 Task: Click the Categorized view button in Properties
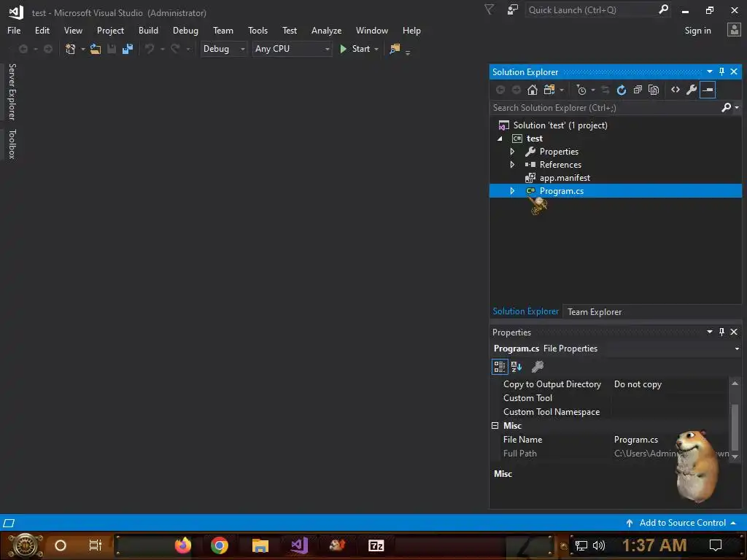coord(499,367)
